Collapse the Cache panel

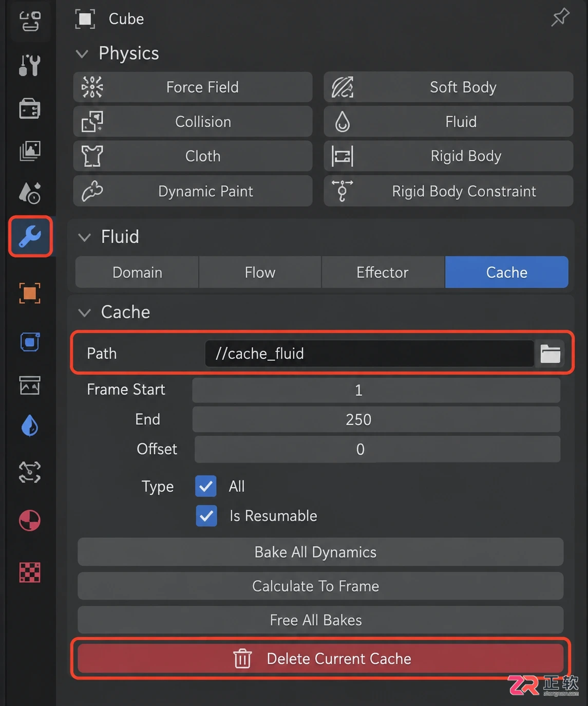coord(84,312)
